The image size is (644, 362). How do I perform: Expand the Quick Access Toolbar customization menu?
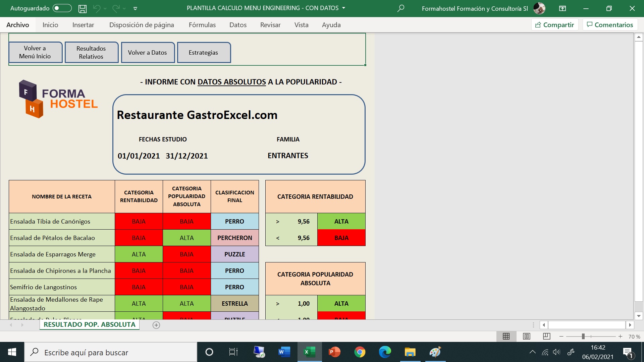click(136, 8)
